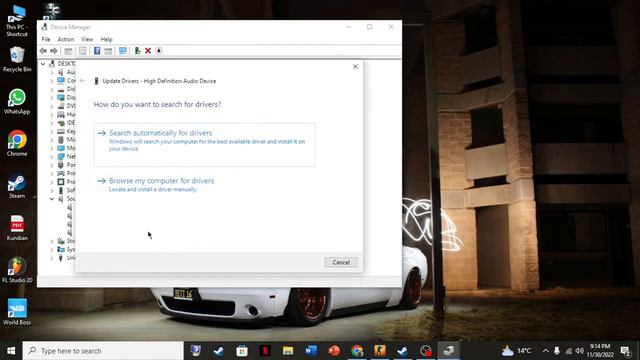Expand the Audio inputs category in device tree
640x360 pixels.
click(52, 72)
